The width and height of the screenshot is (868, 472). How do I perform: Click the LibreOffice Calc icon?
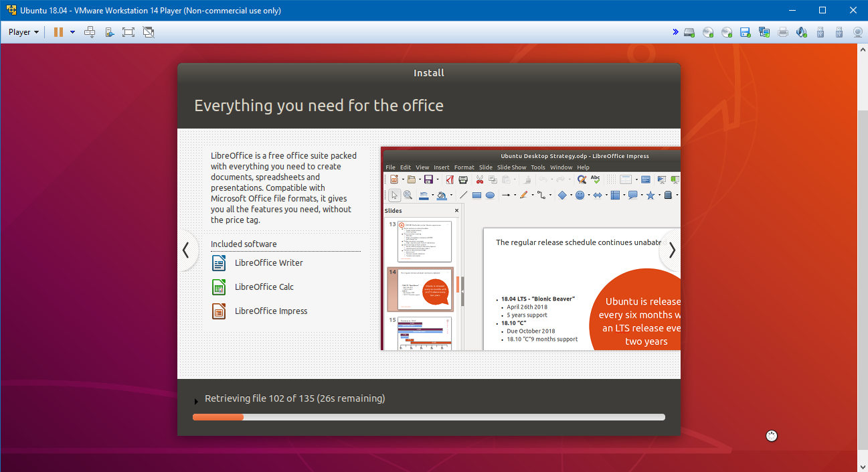[x=219, y=287]
